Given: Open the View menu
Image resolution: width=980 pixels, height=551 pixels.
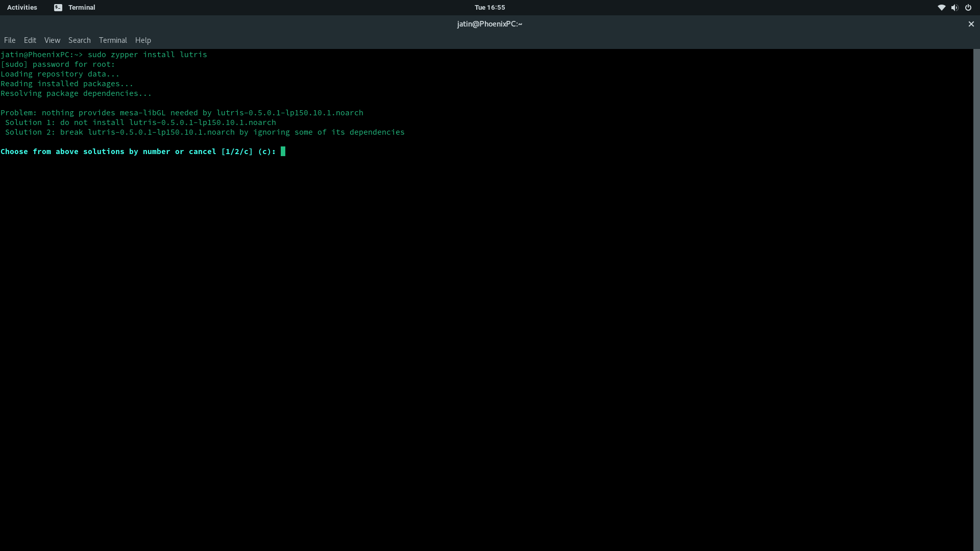Looking at the screenshot, I should (x=52, y=40).
